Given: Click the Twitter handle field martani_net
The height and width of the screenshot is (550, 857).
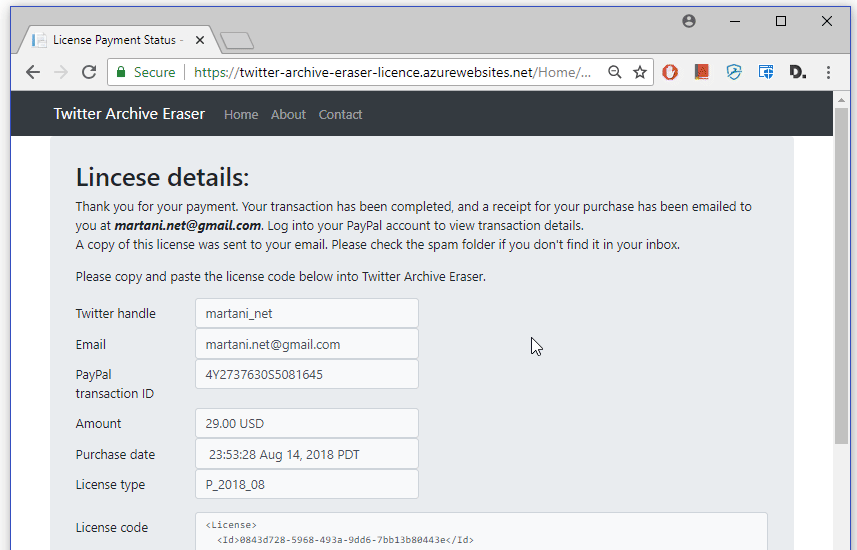Looking at the screenshot, I should pos(307,313).
